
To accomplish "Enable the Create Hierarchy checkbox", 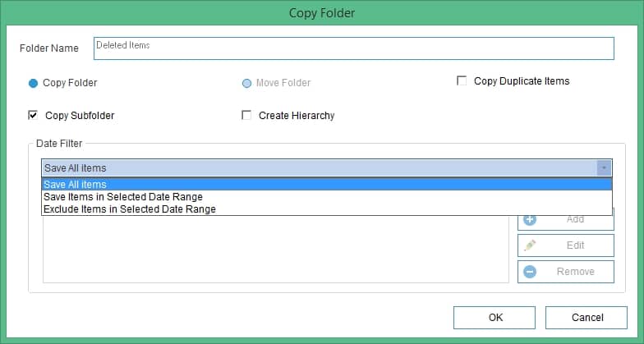I will coord(246,115).
